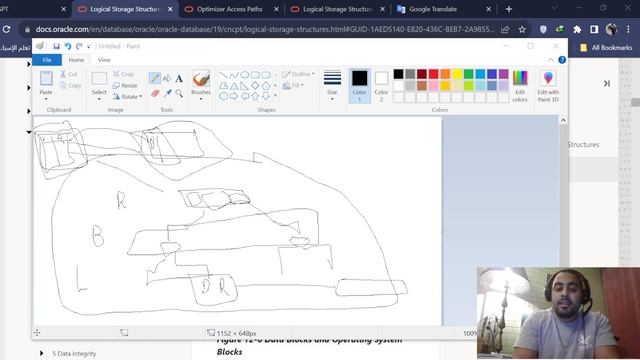The height and width of the screenshot is (360, 640).
Task: Toggle the side panel in Chrome
Action: click(x=594, y=29)
